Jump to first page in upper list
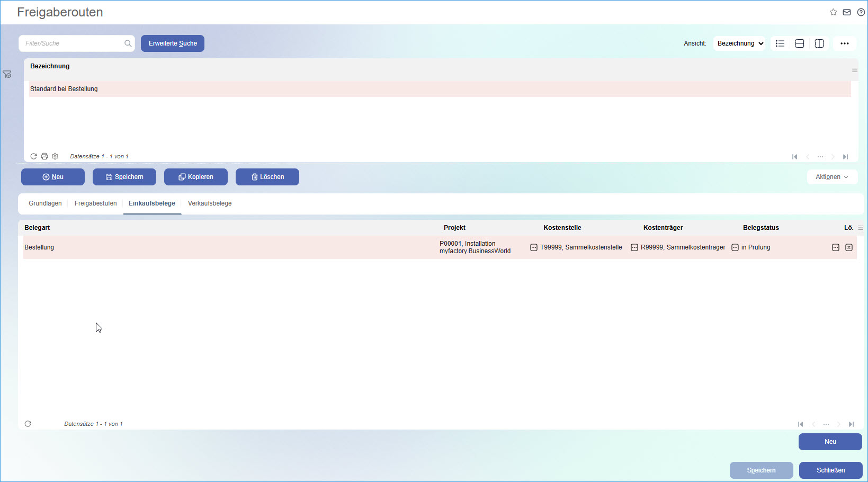 794,157
